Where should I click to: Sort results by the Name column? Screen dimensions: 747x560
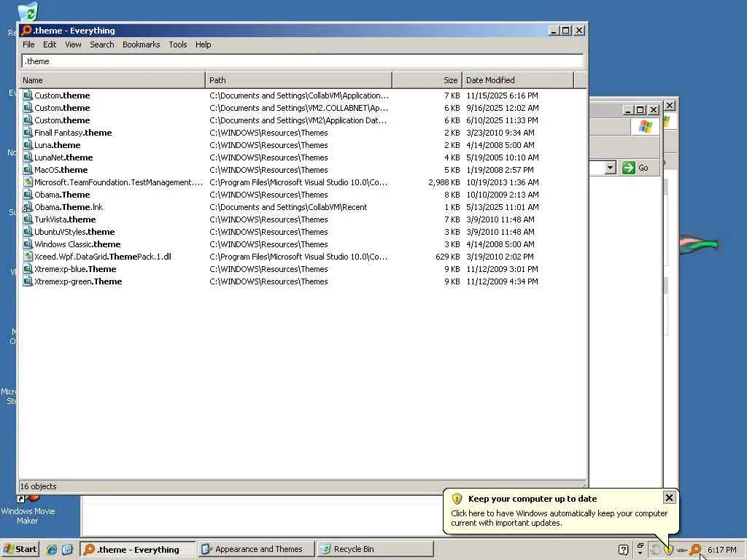coord(112,80)
